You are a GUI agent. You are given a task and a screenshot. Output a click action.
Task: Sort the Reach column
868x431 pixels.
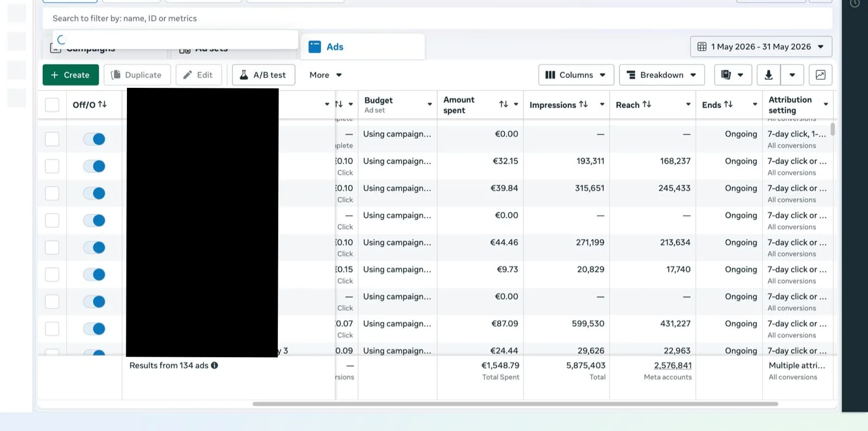[647, 104]
